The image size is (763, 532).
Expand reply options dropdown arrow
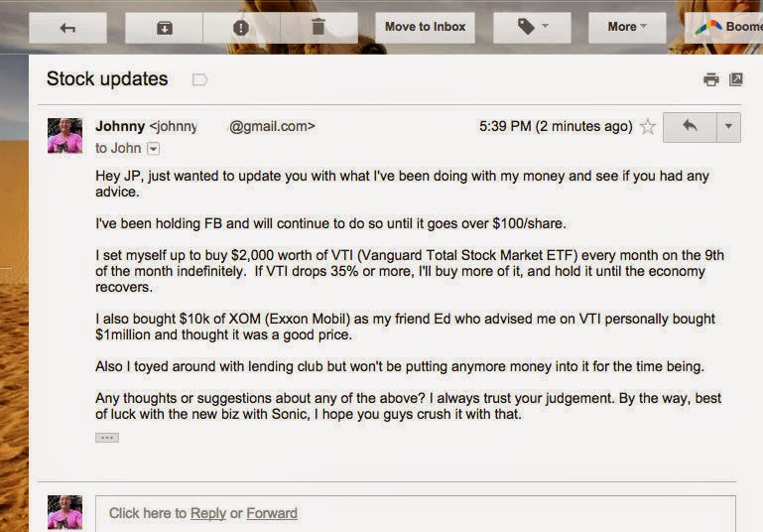(729, 127)
